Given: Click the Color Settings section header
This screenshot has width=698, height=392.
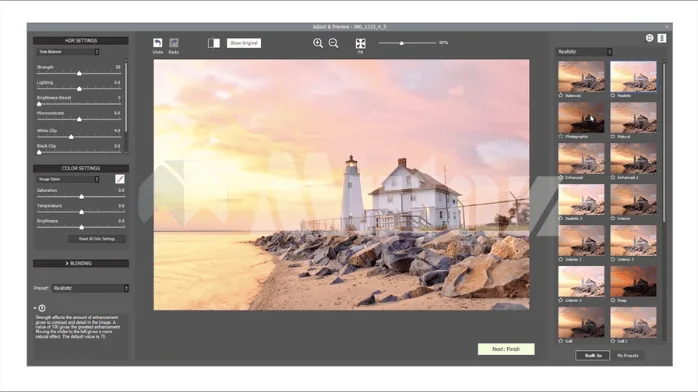Looking at the screenshot, I should [x=81, y=168].
